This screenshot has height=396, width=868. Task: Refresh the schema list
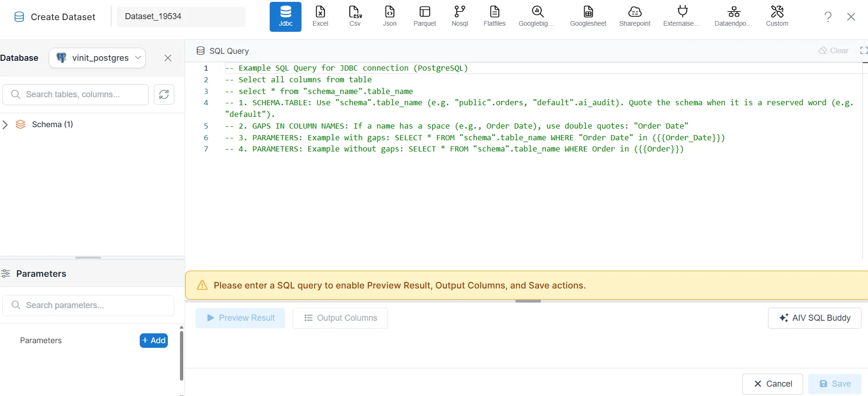coord(164,94)
